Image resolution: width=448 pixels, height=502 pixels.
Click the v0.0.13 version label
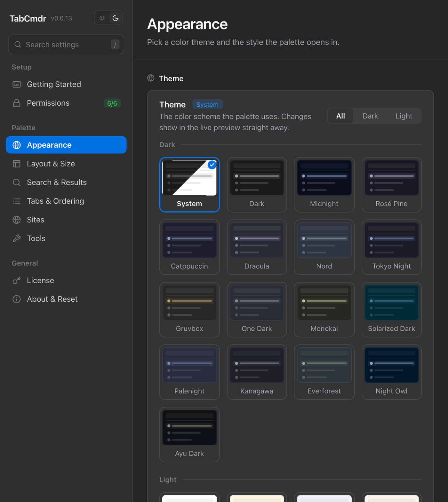[61, 19]
